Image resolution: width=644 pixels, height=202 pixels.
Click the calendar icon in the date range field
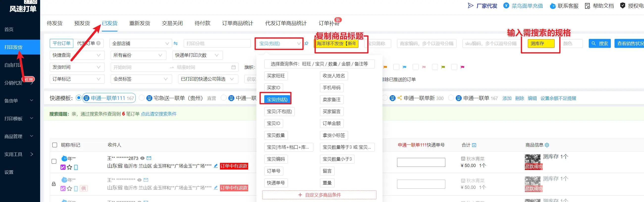click(x=234, y=67)
